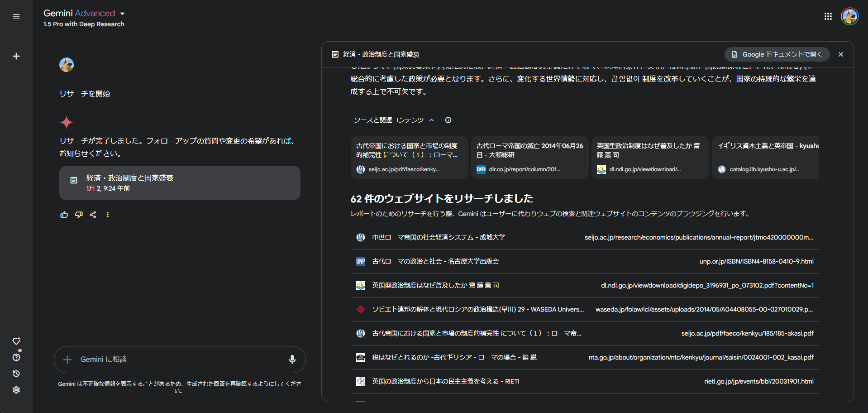Viewport: 868px width, 413px height.
Task: Click the waseda.jp folaw URL text
Action: [705, 309]
